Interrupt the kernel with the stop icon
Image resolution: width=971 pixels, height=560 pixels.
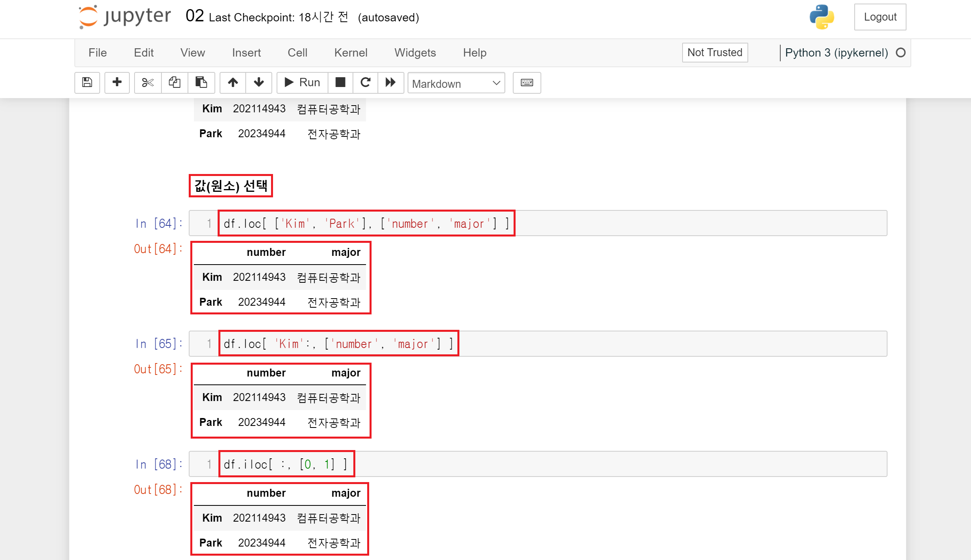(340, 82)
